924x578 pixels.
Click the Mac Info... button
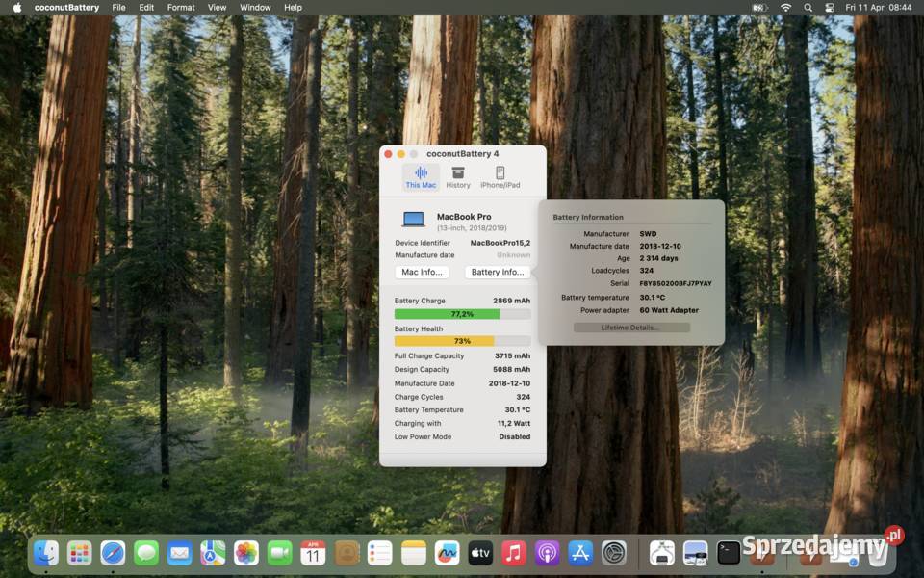(x=422, y=272)
